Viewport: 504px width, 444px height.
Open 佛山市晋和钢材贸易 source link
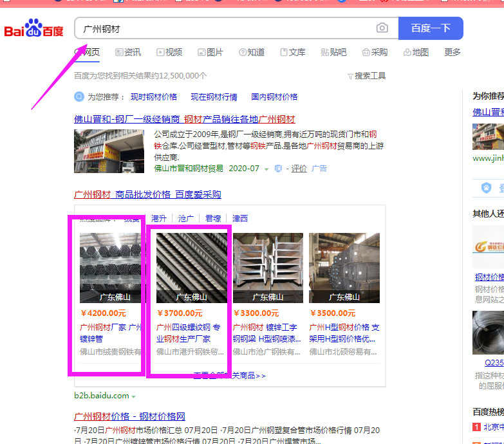click(x=189, y=169)
